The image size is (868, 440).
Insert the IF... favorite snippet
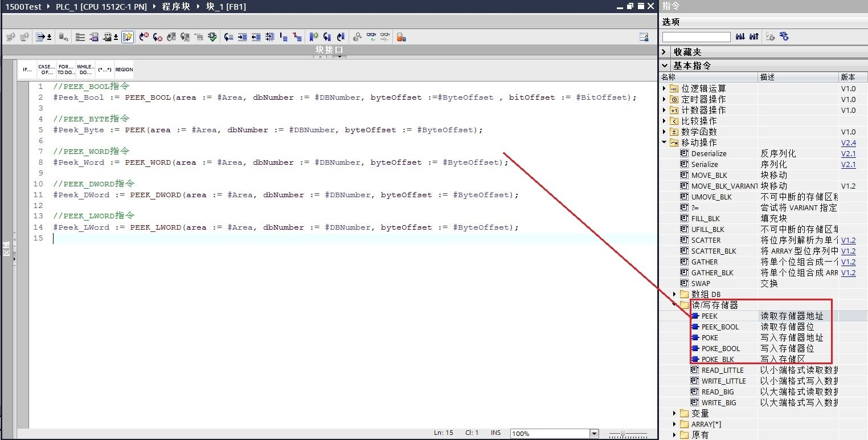[x=27, y=70]
